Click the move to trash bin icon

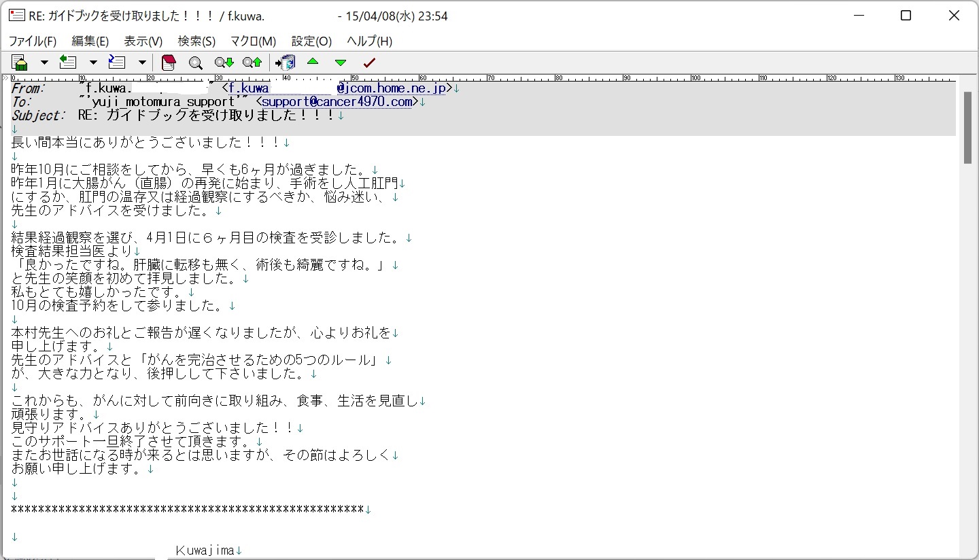(286, 63)
